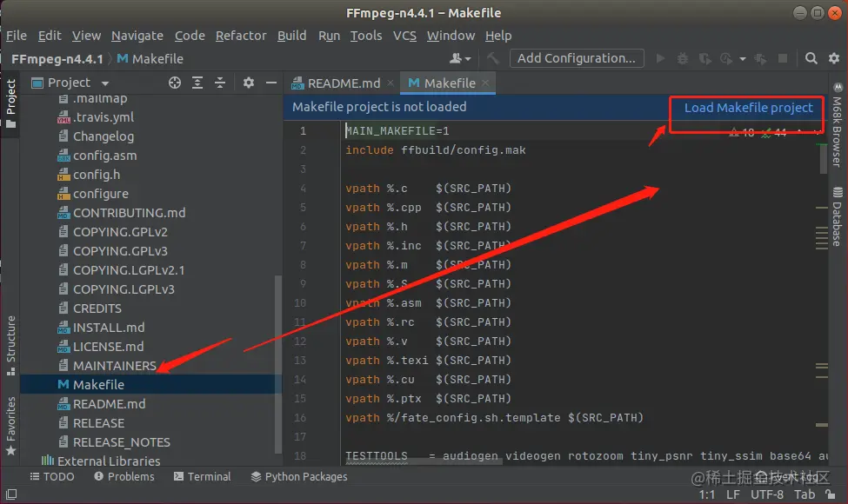
Task: Open the TODO tool window
Action: tap(52, 476)
